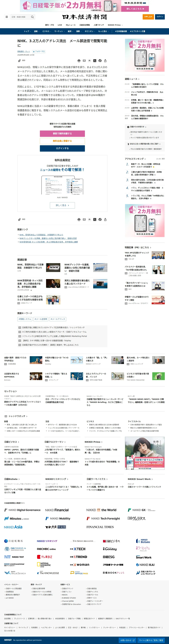The image size is (169, 644).
Task: Expand the トップ navigation dropdown
Action: coord(28,32)
